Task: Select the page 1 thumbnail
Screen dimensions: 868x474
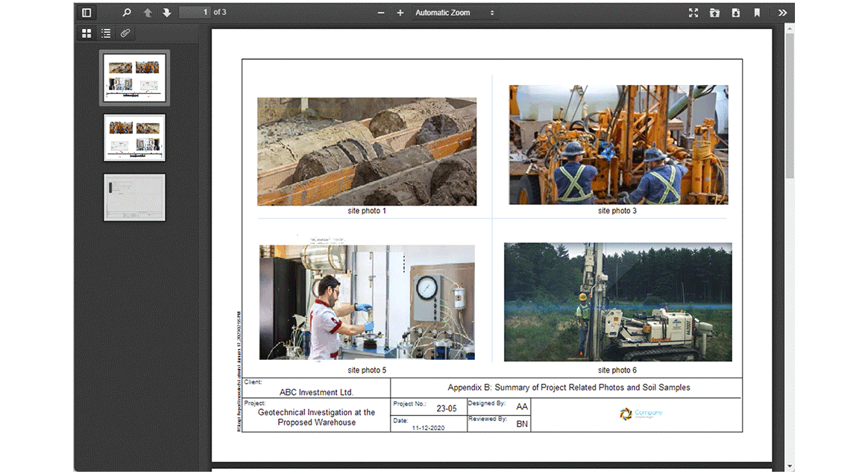Action: (134, 78)
